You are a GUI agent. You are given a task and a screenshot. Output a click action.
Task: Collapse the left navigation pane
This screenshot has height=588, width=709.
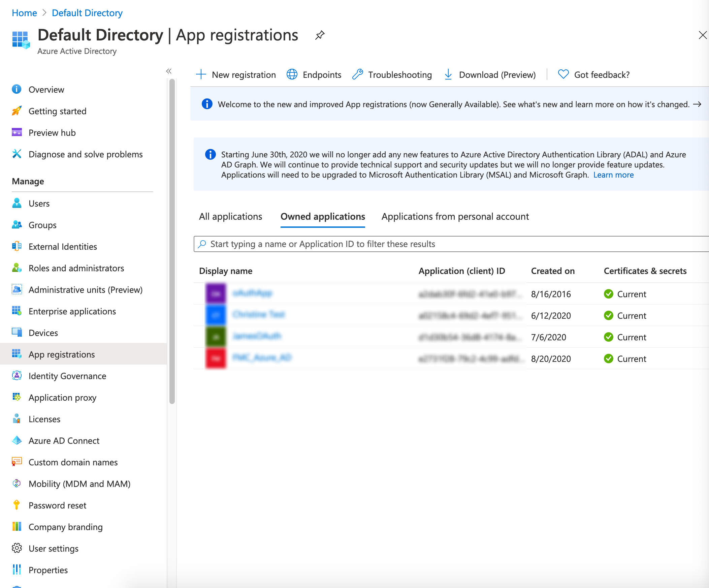click(x=169, y=71)
